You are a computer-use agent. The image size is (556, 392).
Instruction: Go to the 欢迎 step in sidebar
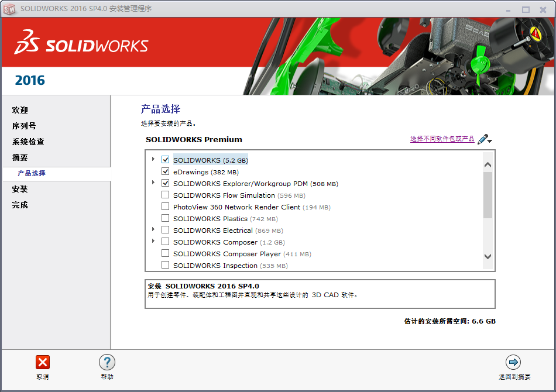(x=20, y=110)
